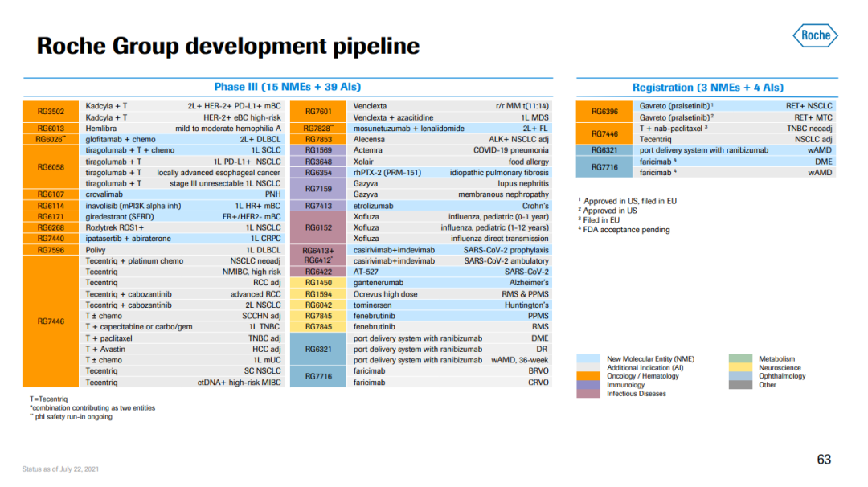Click the 'Phase III (15 NMEs + 39 AIs)' header
This screenshot has width=868, height=487.
click(287, 87)
